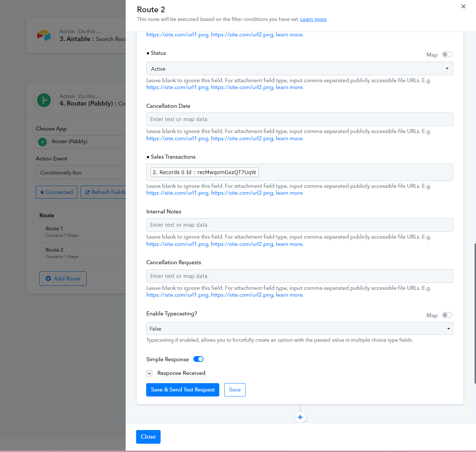Click the Router (Pabbly) step 4 title

point(93,103)
